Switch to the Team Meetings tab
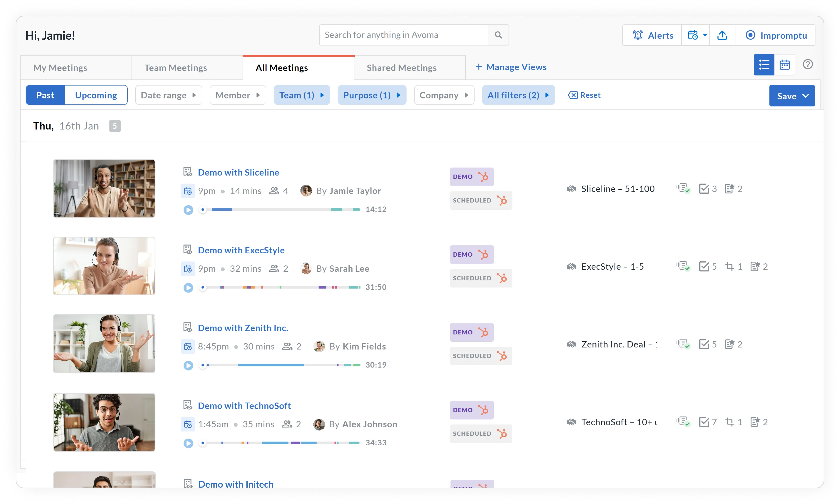Viewport: 840px width, 504px height. tap(176, 68)
